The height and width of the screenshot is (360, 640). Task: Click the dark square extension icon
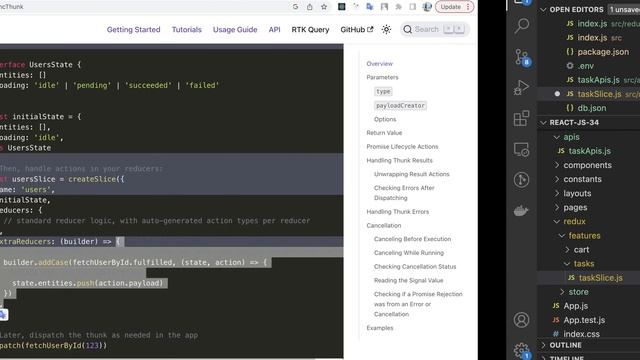pyautogui.click(x=342, y=7)
